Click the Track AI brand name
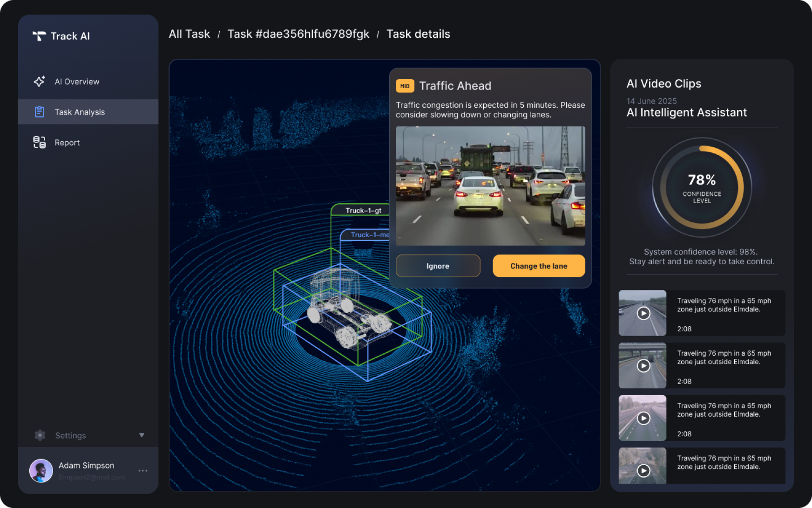The image size is (812, 508). coord(70,36)
